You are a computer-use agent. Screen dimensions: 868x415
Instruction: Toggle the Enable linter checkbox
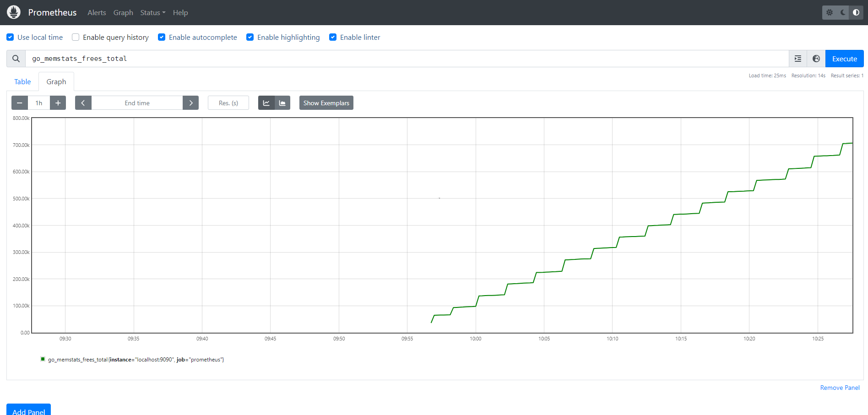point(333,37)
